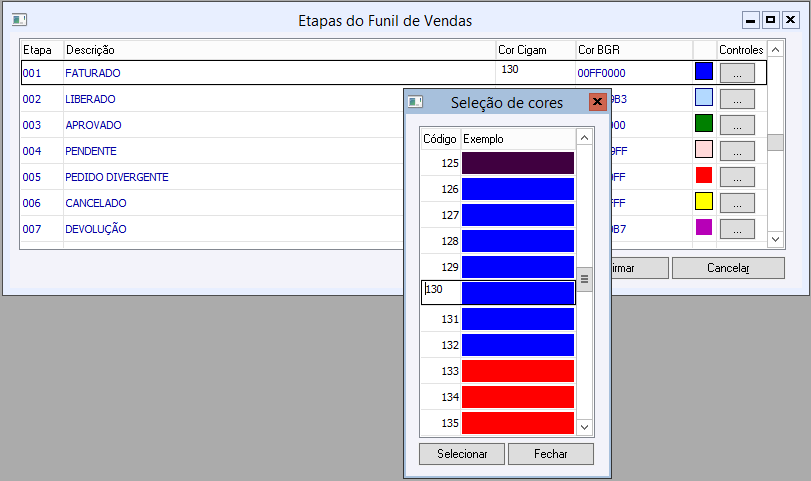Click the Cancelar button
The width and height of the screenshot is (811, 481).
728,268
